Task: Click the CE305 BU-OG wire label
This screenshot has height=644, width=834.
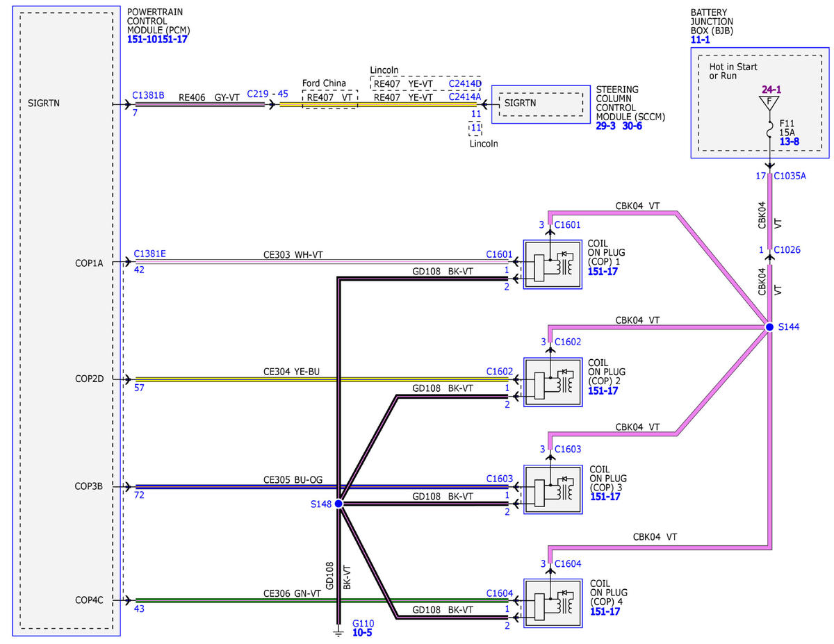Action: pyautogui.click(x=293, y=479)
